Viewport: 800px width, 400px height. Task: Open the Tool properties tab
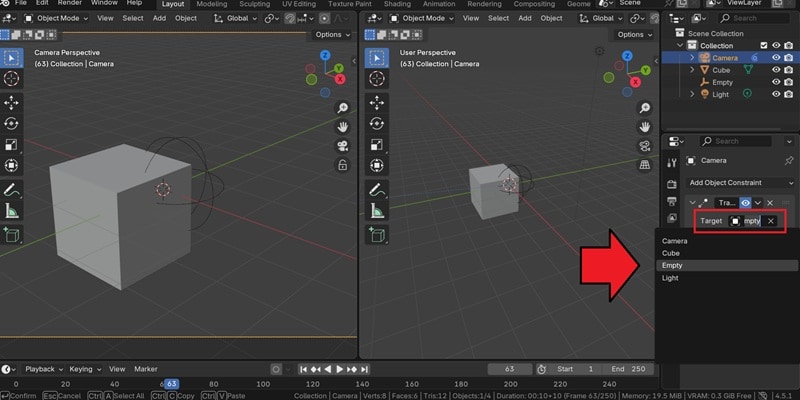[x=671, y=163]
